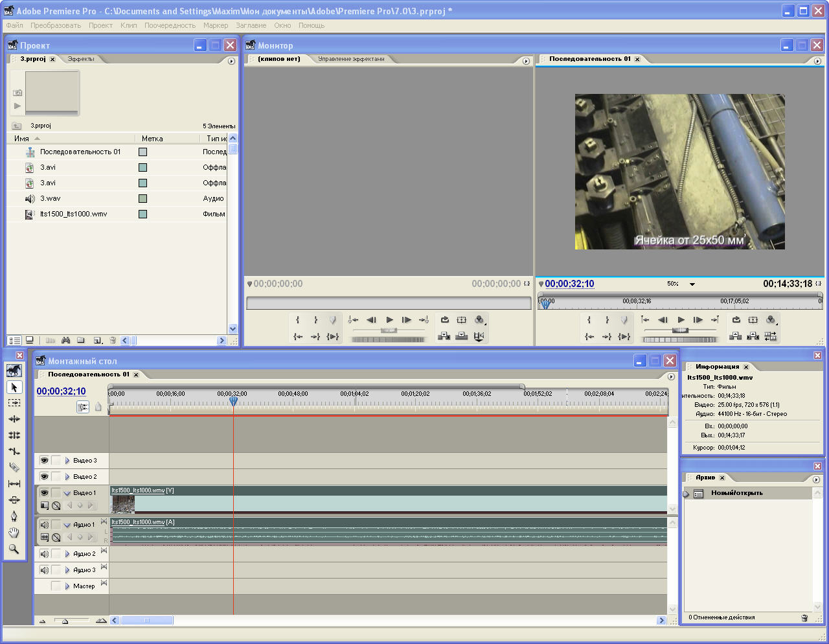Mute the Аудио 3 track speaker
The width and height of the screenshot is (829, 644).
[44, 569]
